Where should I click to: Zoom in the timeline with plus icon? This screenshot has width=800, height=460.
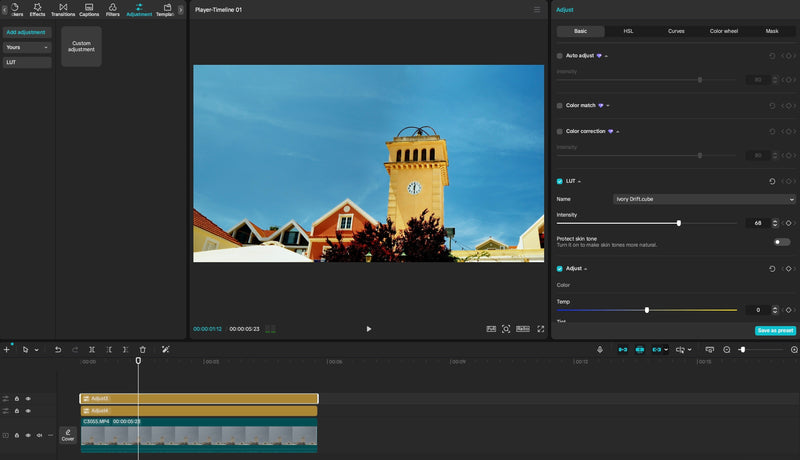pos(794,349)
